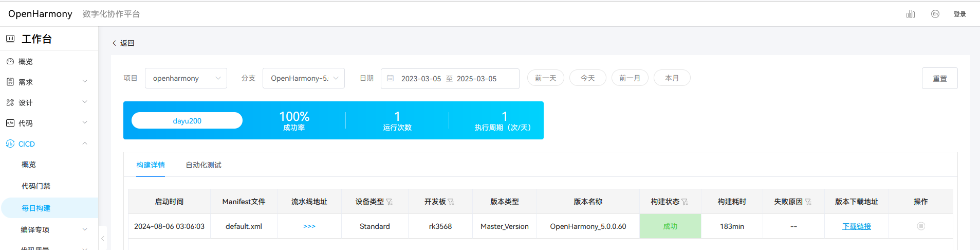Open the statistics chart icon in header
Screen dimensions: 980x250
point(911,14)
